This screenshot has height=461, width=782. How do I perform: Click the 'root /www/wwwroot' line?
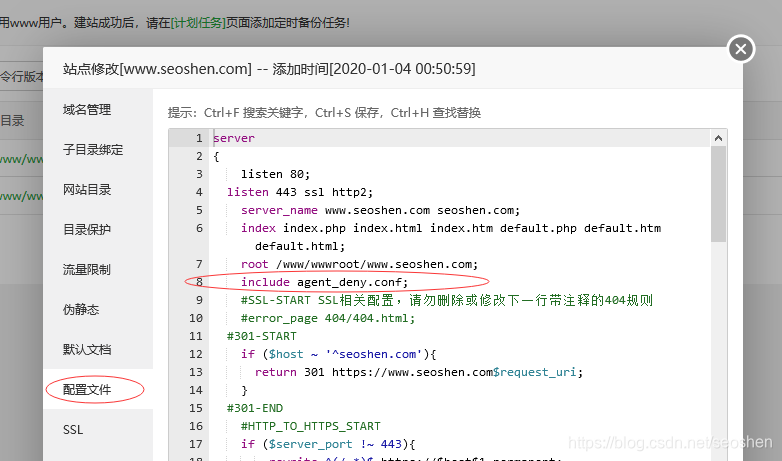pos(359,264)
